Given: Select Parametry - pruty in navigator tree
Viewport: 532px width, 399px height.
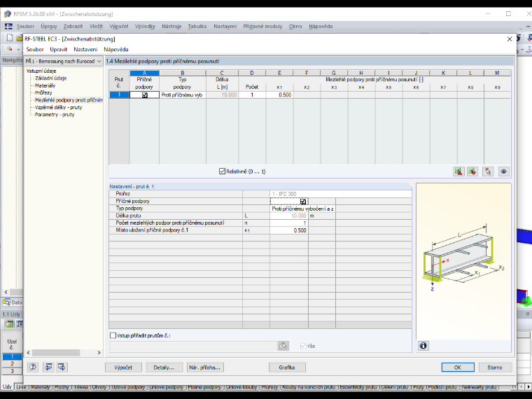Looking at the screenshot, I should (55, 115).
